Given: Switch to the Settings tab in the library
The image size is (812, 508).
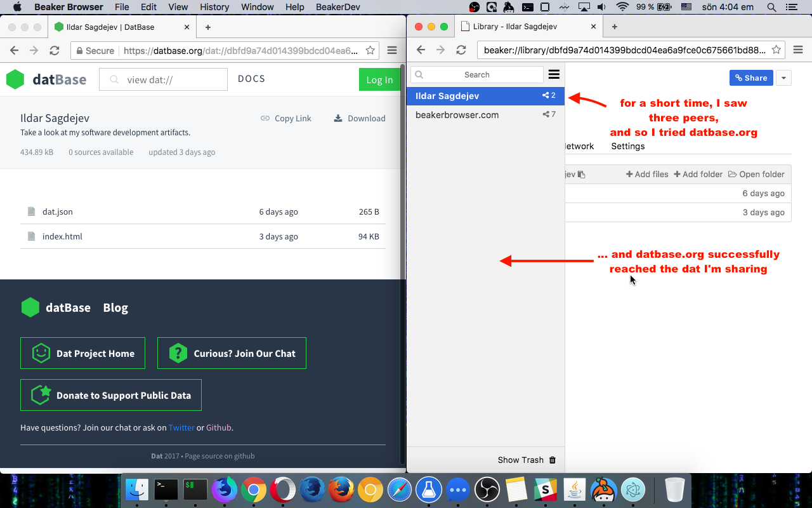Looking at the screenshot, I should pyautogui.click(x=627, y=146).
